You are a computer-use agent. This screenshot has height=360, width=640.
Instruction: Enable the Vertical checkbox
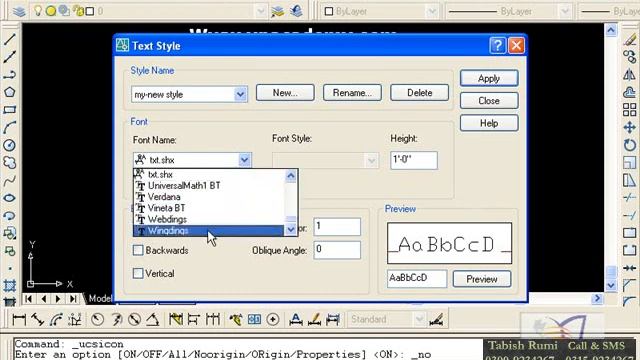coord(138,273)
